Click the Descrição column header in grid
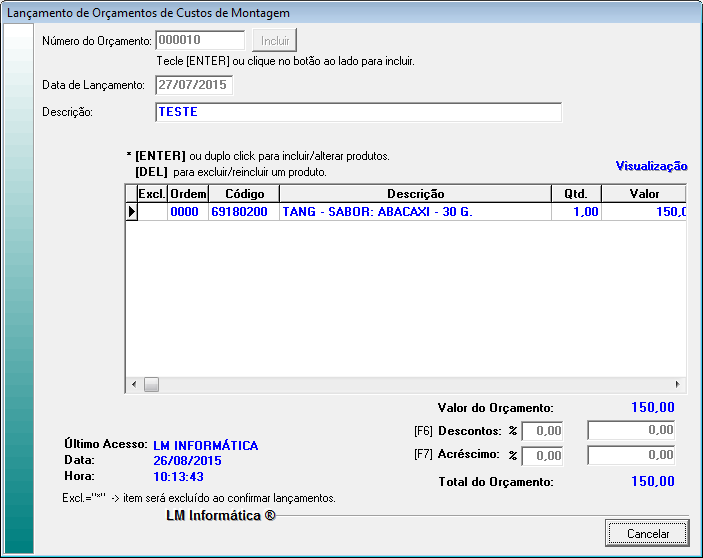This screenshot has width=703, height=558. 415,194
